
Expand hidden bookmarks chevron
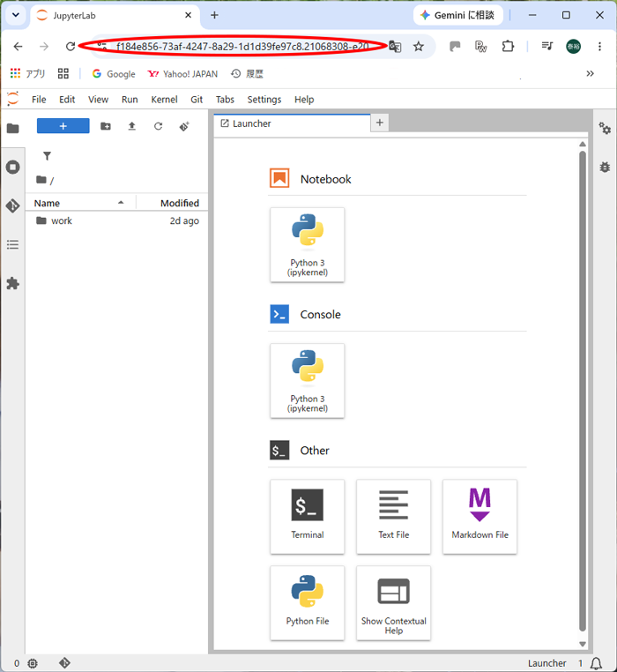[590, 74]
